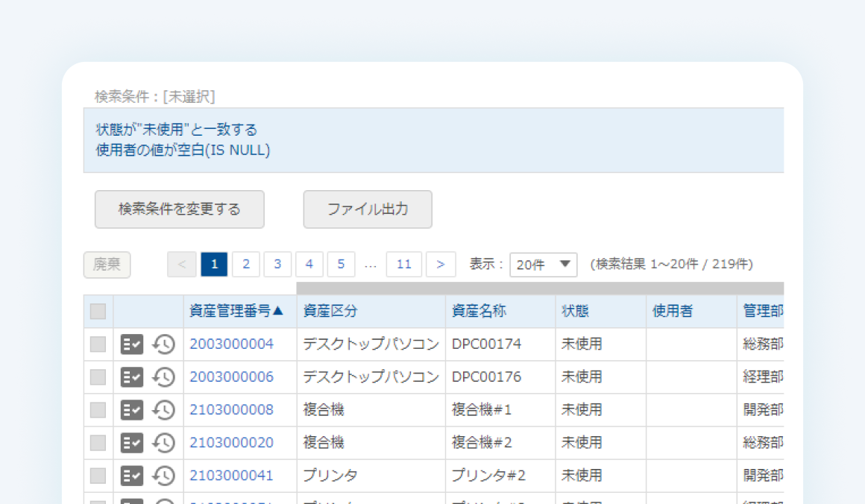Check the row for asset 2003000006

coord(98,377)
